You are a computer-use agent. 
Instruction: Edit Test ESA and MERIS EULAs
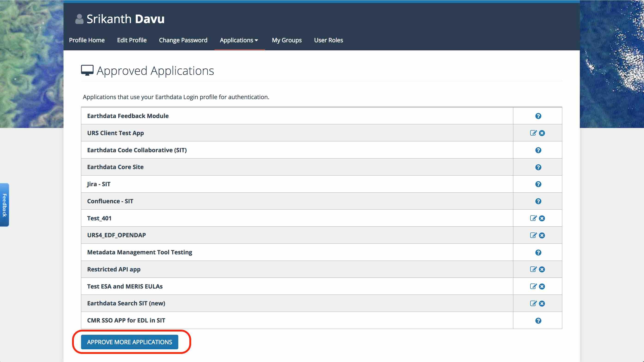click(533, 286)
